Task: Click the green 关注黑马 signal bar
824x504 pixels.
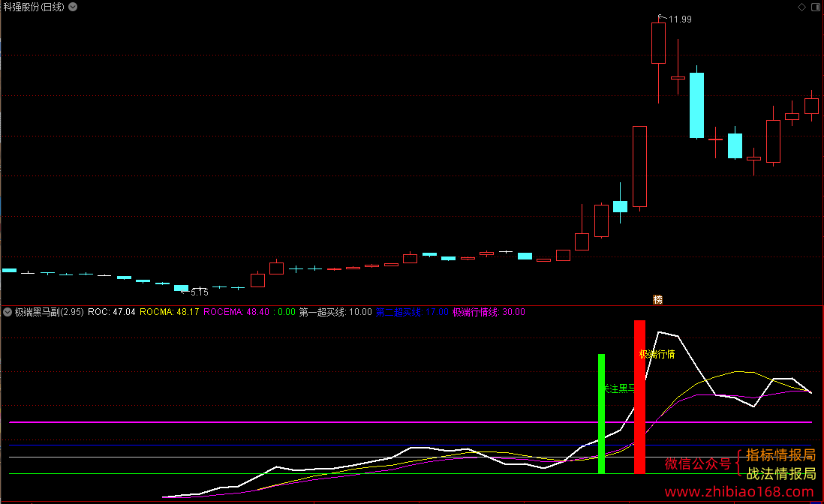Action: (x=601, y=414)
